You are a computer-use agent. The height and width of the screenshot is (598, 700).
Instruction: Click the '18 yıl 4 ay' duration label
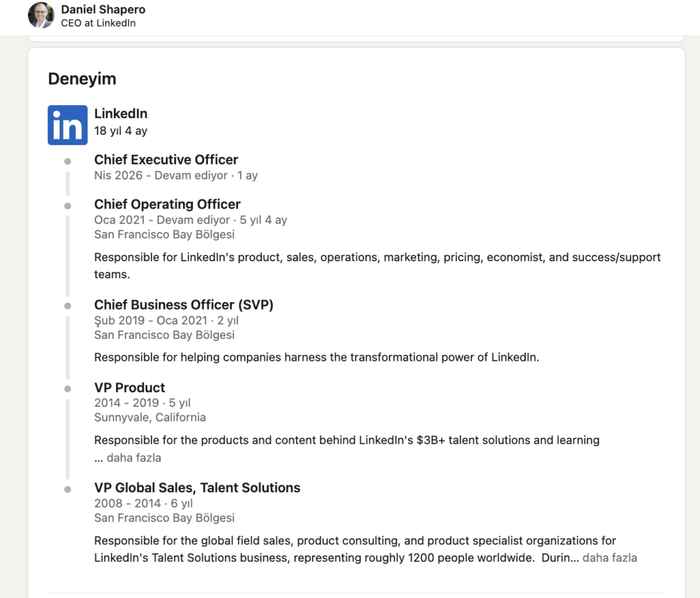click(120, 130)
